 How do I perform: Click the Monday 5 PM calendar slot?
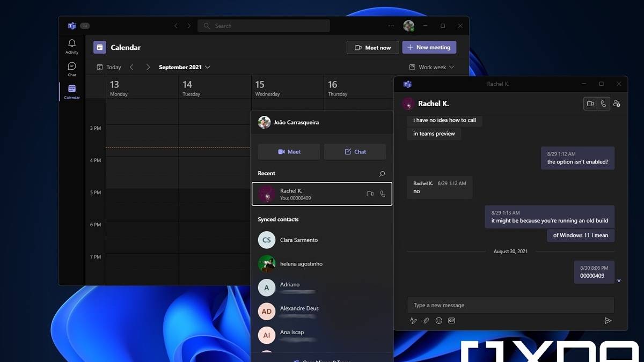click(142, 205)
